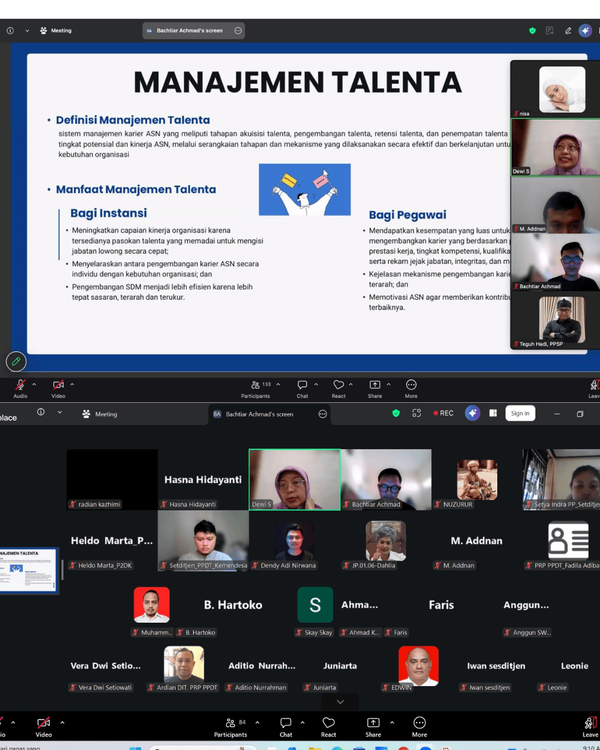Expand video options caret in lower toolbar
Image resolution: width=600 pixels, height=750 pixels.
click(62, 722)
